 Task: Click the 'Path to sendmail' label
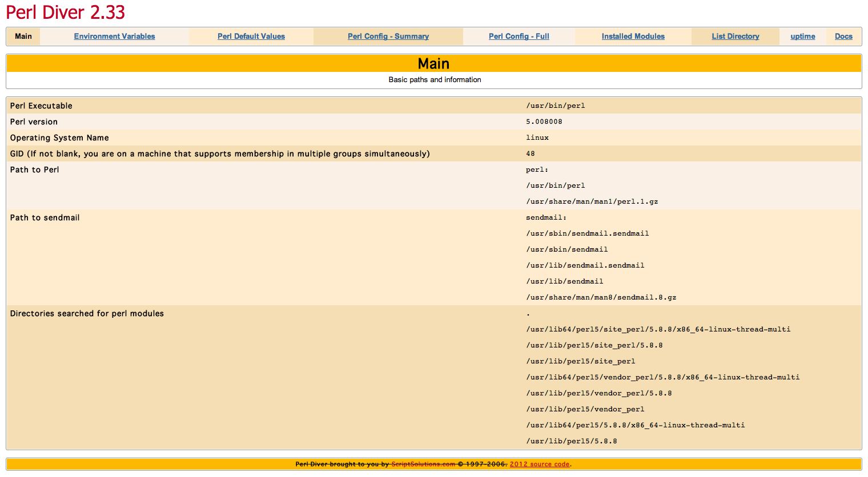coord(45,218)
